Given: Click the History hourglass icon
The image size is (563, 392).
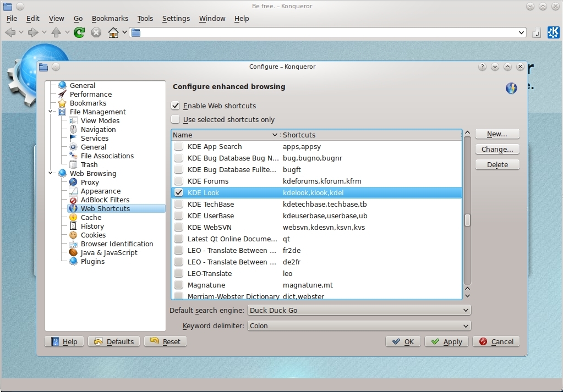Looking at the screenshot, I should pyautogui.click(x=73, y=227).
